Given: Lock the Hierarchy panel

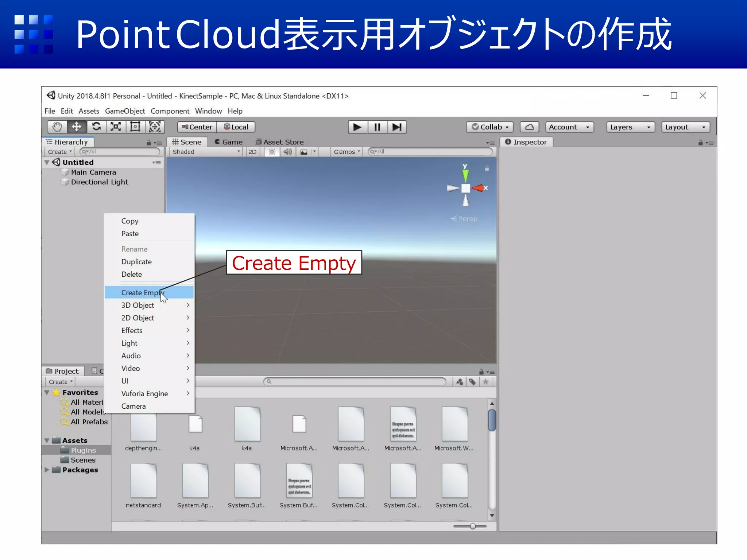Looking at the screenshot, I should coord(148,143).
